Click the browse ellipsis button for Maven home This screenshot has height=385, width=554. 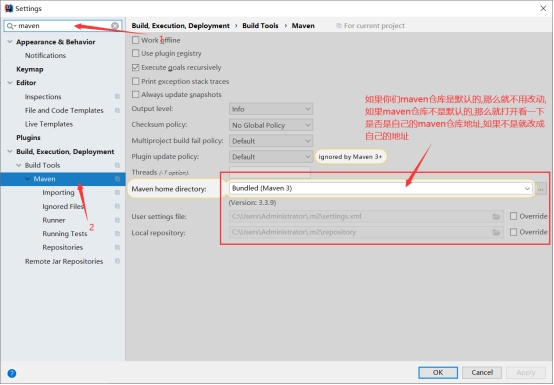541,189
